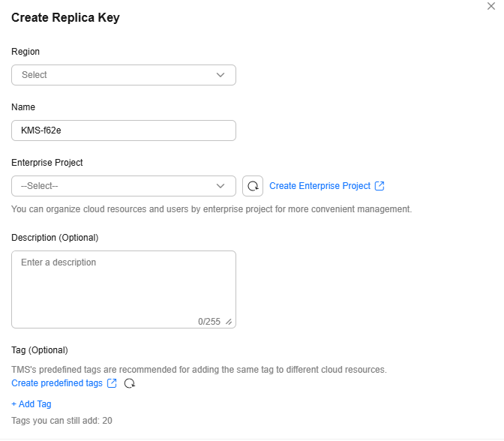Click the Enterprise Project dropdown chevron
The height and width of the screenshot is (441, 504).
point(220,186)
